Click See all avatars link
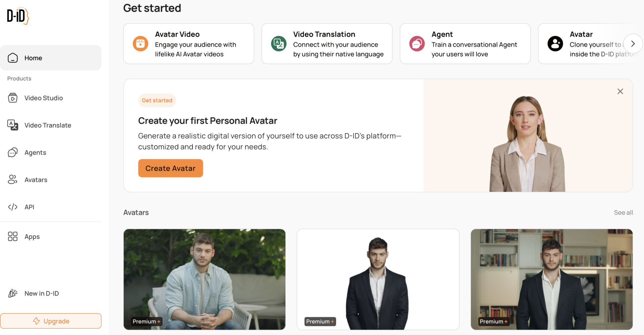Image resolution: width=644 pixels, height=335 pixels. (623, 213)
